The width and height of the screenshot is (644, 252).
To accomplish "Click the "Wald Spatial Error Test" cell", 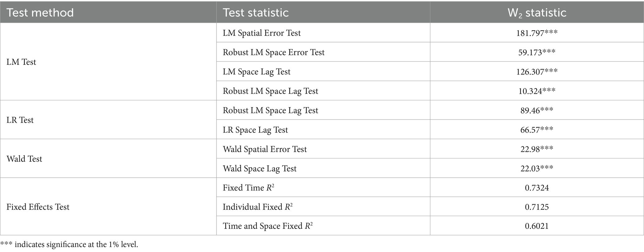I will pyautogui.click(x=265, y=149).
